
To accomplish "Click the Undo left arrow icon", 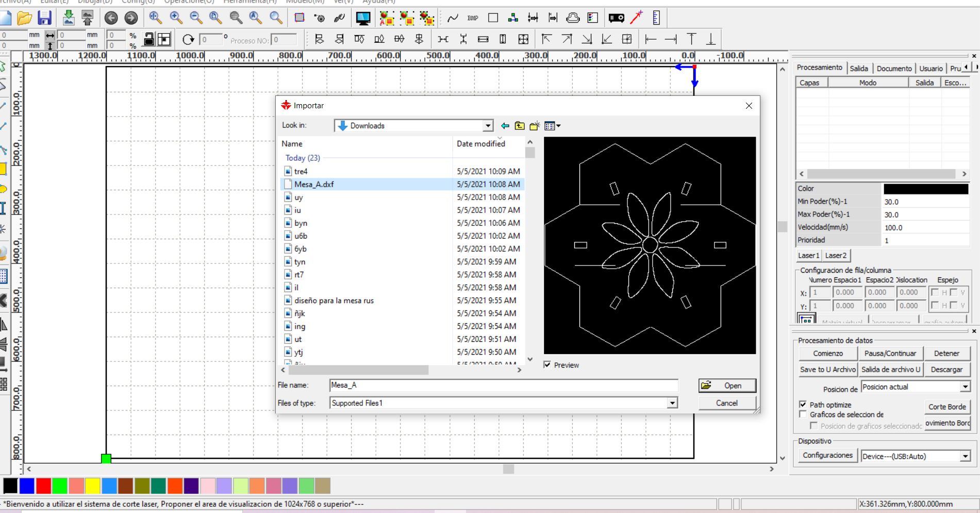I will click(x=111, y=18).
